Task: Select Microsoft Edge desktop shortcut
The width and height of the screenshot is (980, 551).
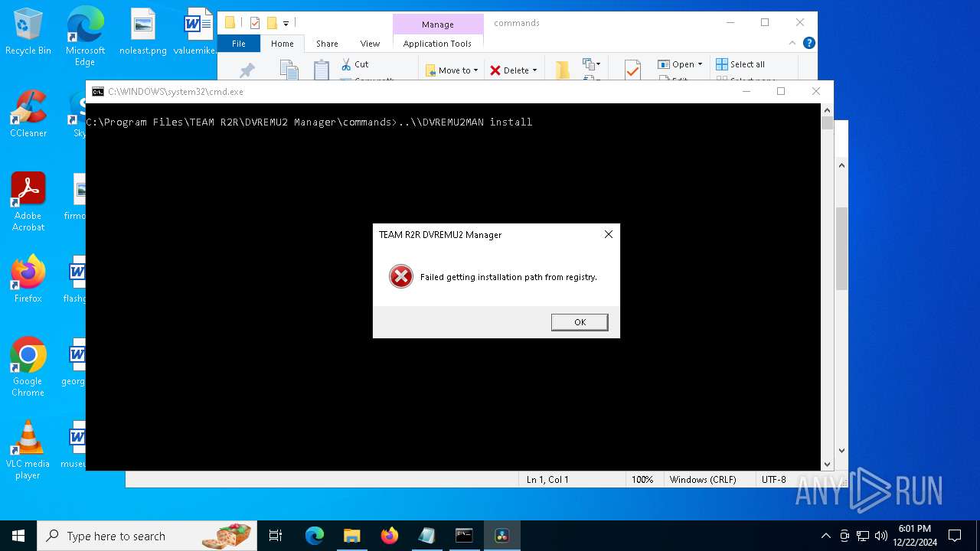Action: coord(85,37)
